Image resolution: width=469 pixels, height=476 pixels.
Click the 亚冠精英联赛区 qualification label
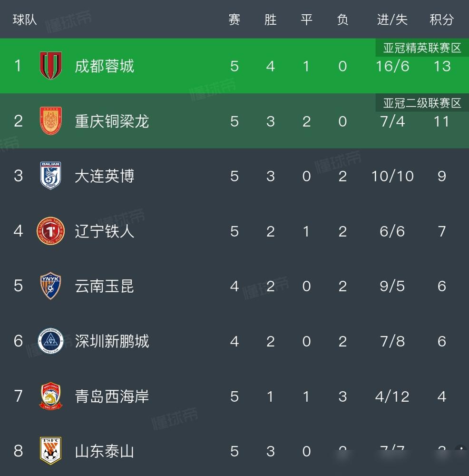click(x=422, y=48)
